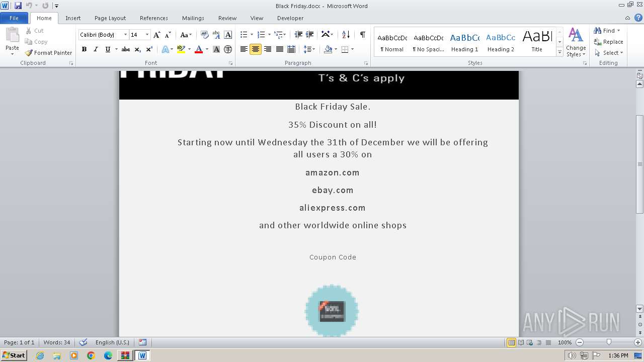
Task: Increase paragraph indent
Action: coord(310,35)
